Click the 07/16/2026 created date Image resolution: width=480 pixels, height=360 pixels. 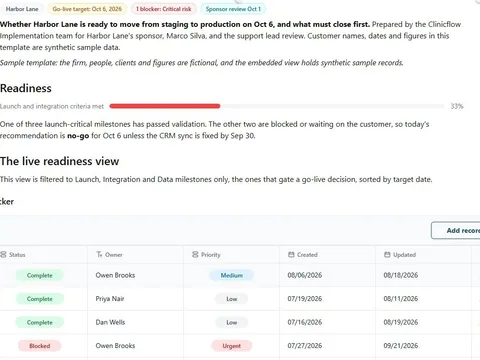click(x=305, y=322)
